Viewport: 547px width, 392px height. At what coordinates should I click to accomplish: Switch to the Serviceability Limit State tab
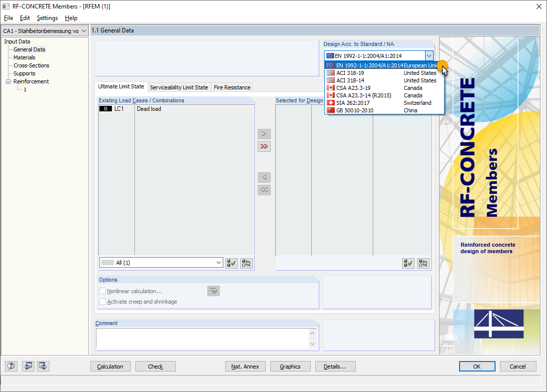179,87
